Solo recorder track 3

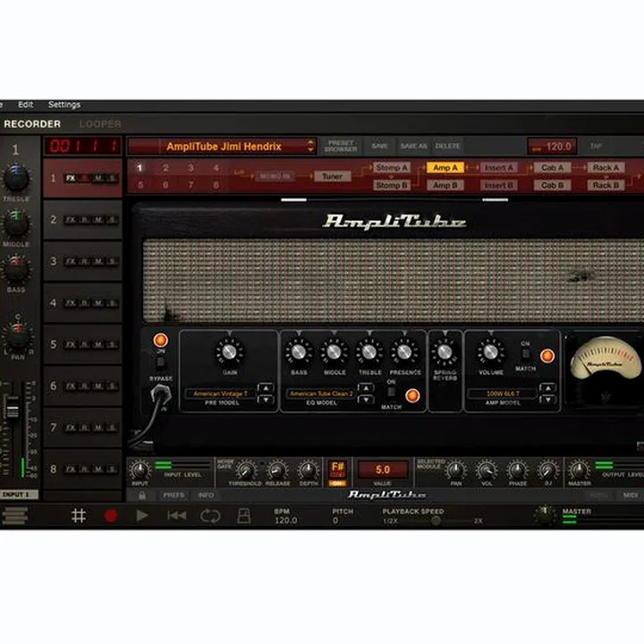pos(112,261)
